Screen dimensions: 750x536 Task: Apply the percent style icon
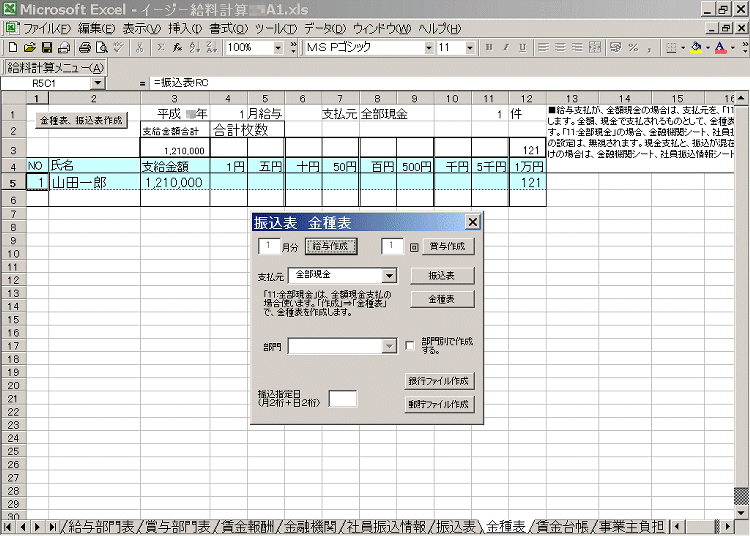[633, 47]
